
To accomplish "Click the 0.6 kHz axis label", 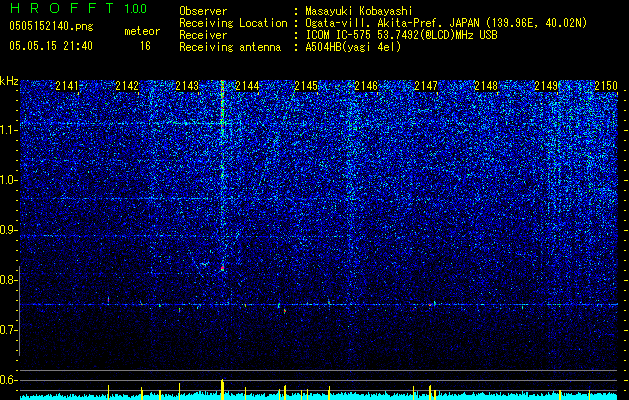I will (x=8, y=380).
